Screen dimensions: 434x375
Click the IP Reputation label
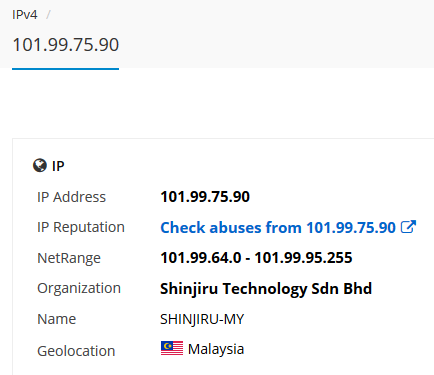point(81,227)
